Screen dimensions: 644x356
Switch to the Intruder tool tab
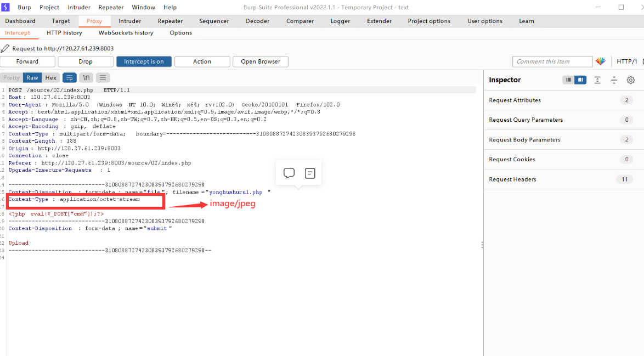130,21
